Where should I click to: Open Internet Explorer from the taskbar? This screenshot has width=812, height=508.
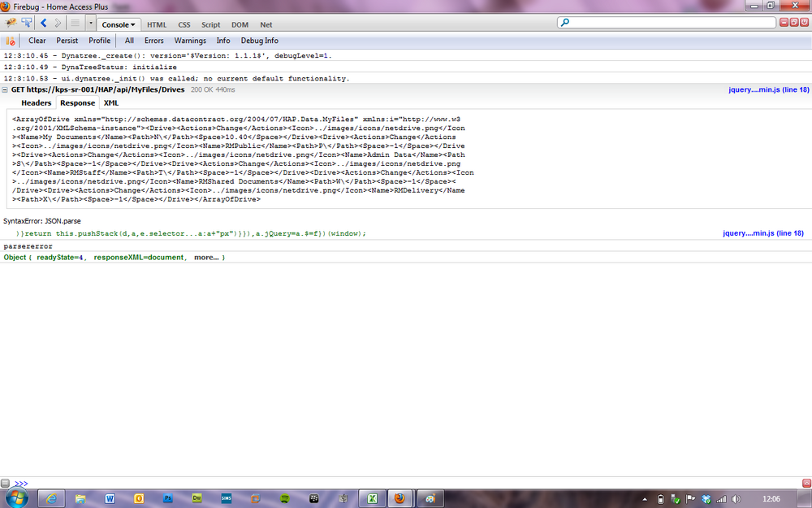[51, 499]
